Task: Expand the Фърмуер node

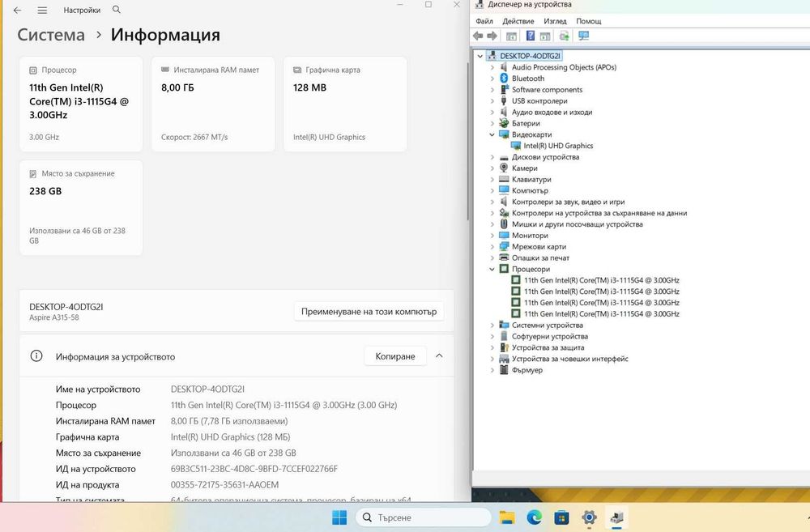Action: 492,370
